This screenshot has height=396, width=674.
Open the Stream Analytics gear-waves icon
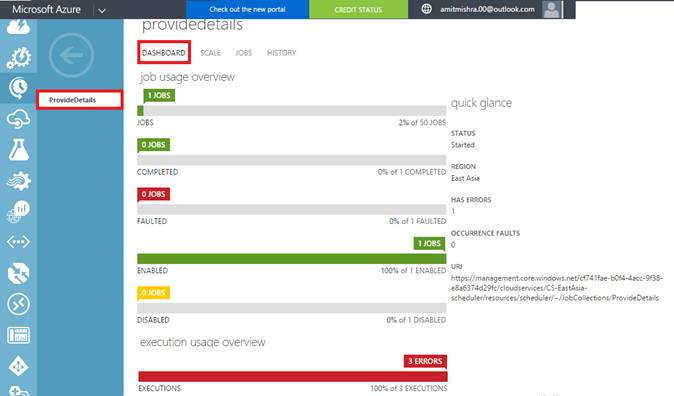[x=18, y=181]
